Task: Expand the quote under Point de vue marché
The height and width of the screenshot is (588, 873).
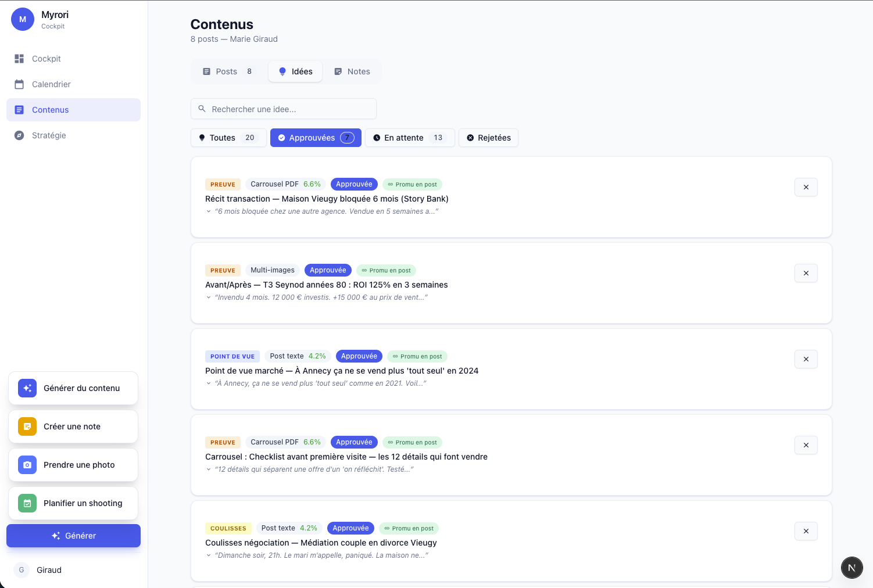Action: (209, 383)
